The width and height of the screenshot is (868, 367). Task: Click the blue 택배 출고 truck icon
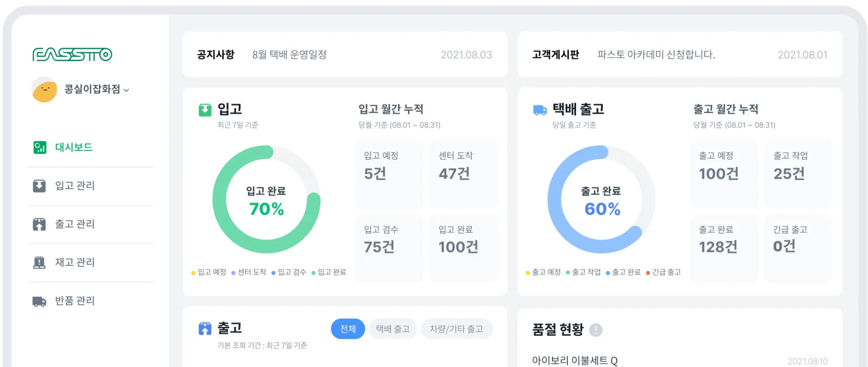pyautogui.click(x=540, y=110)
